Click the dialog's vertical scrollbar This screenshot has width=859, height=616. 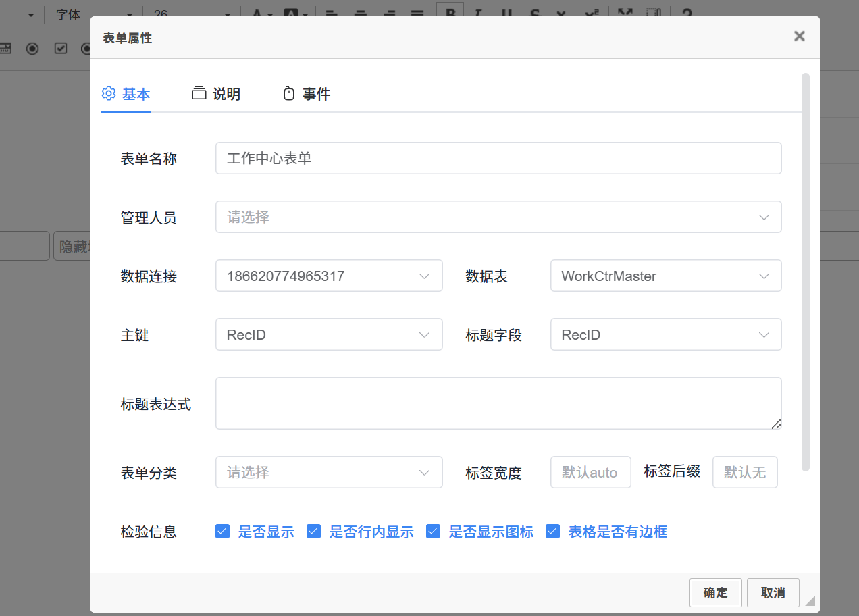(805, 270)
